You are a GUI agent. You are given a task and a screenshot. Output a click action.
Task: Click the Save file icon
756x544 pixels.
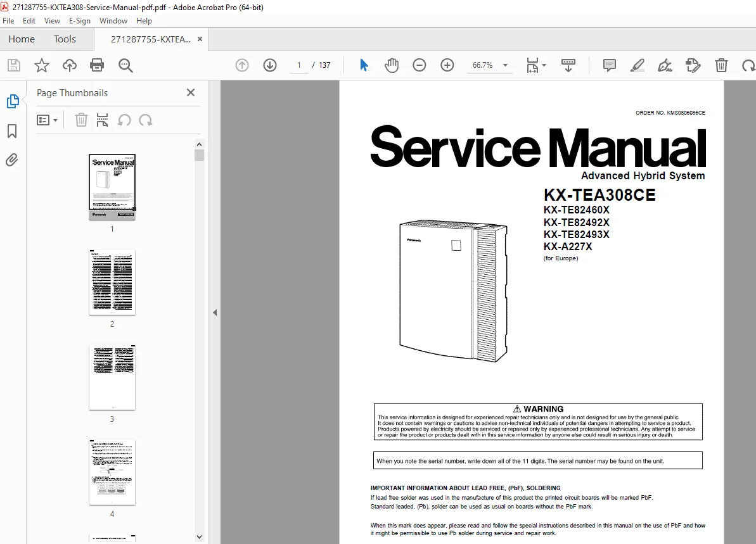pos(14,65)
